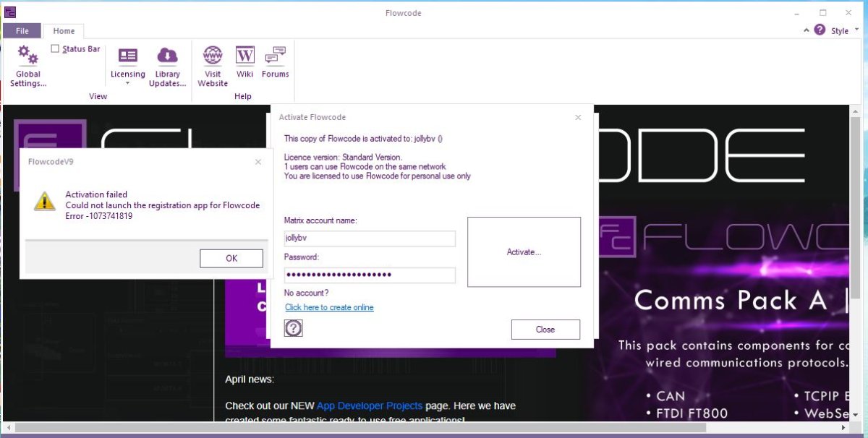Dismiss the Activation failed dialog with OK
Viewport: 868px width, 438px height.
pos(231,258)
